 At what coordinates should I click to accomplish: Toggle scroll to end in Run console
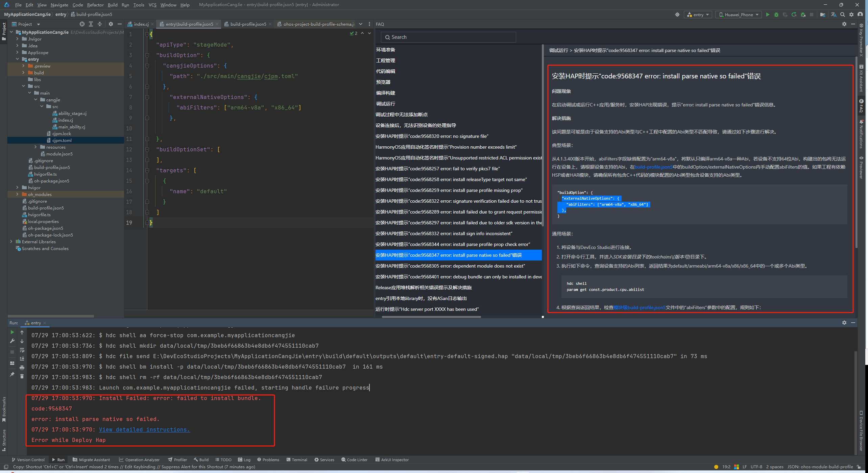point(22,359)
